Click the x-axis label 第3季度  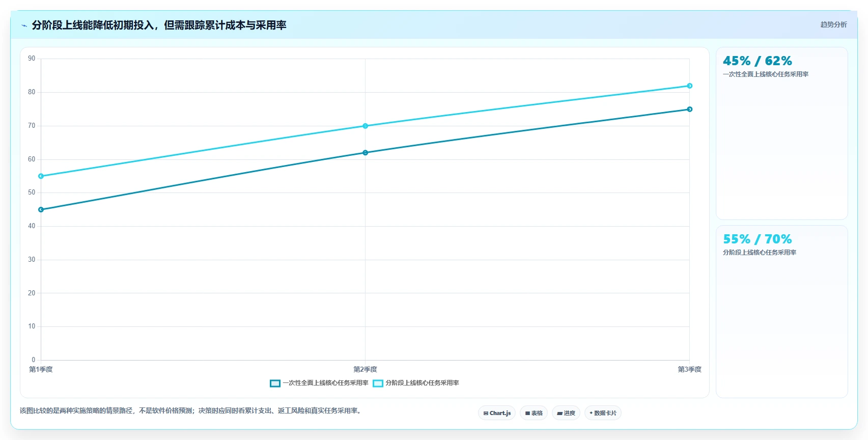point(690,370)
